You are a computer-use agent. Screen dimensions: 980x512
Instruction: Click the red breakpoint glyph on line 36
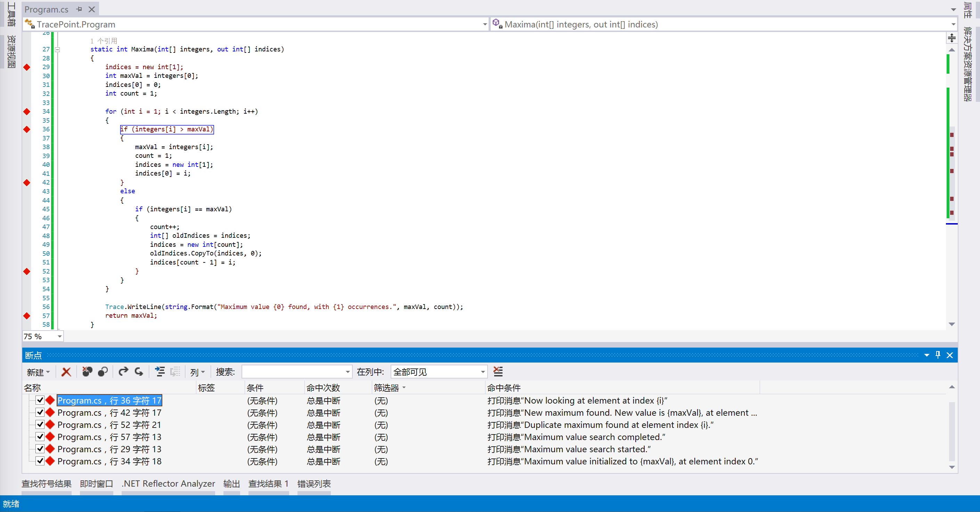pyautogui.click(x=27, y=129)
